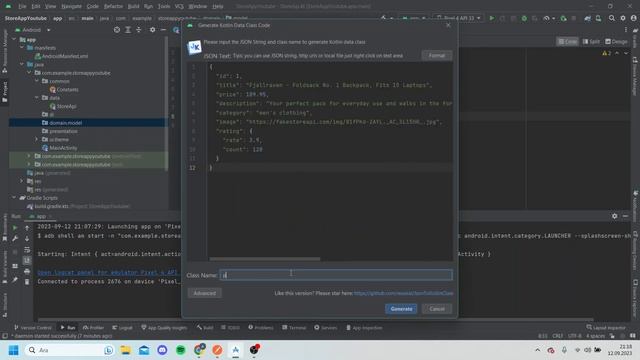
Task: Click the Generate button in dialog
Action: tap(401, 309)
